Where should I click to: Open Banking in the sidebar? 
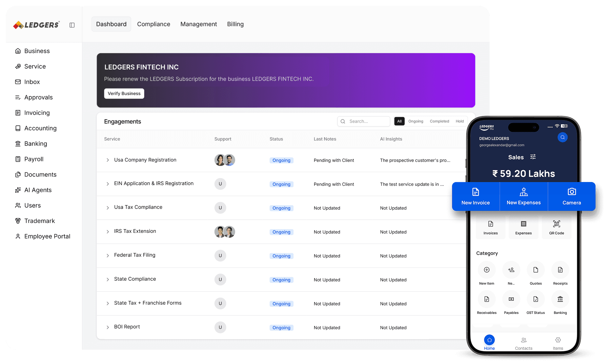coord(31,143)
